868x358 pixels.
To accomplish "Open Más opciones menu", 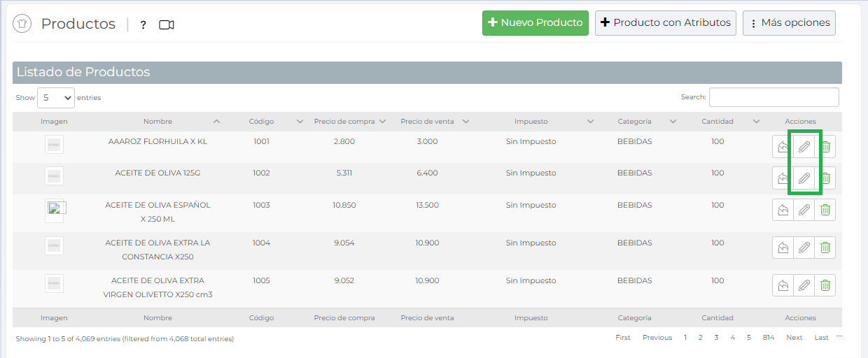I will click(789, 22).
